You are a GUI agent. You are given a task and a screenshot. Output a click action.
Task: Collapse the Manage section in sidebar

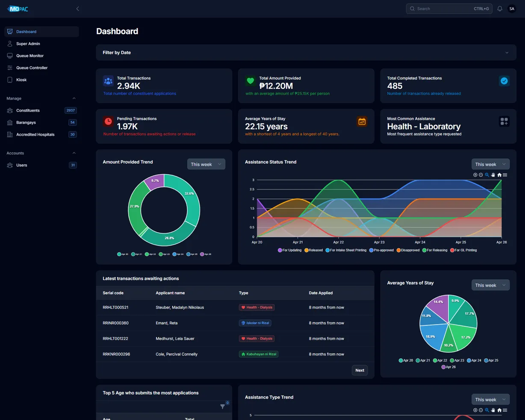click(74, 98)
